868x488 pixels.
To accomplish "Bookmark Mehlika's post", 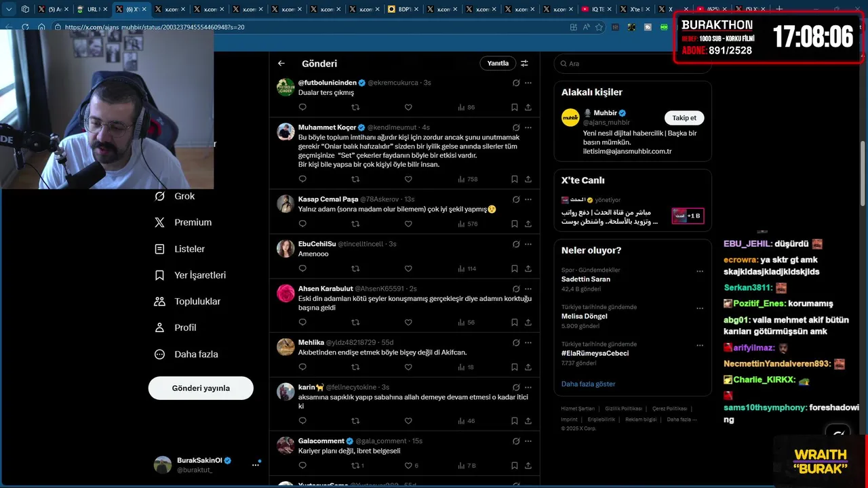I will coord(515,367).
